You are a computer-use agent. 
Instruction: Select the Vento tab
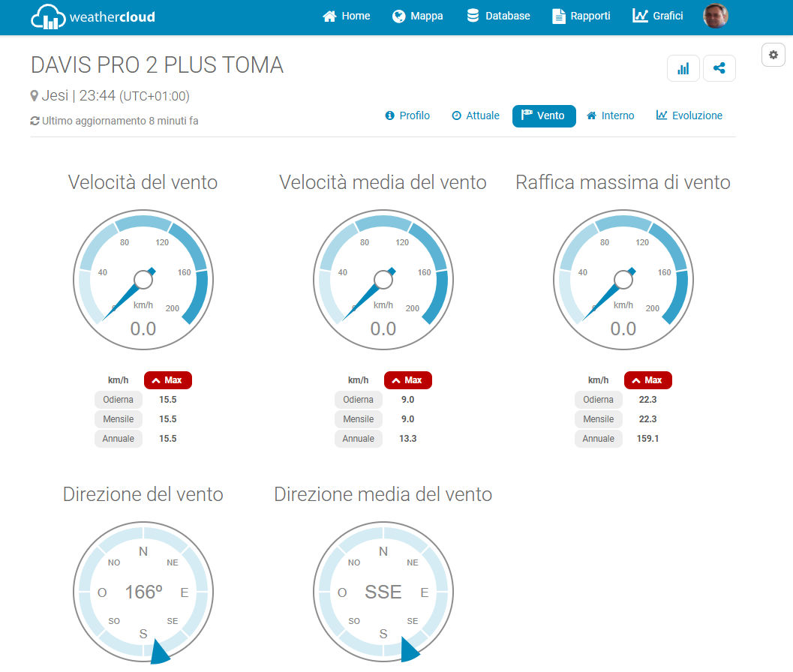(x=543, y=115)
